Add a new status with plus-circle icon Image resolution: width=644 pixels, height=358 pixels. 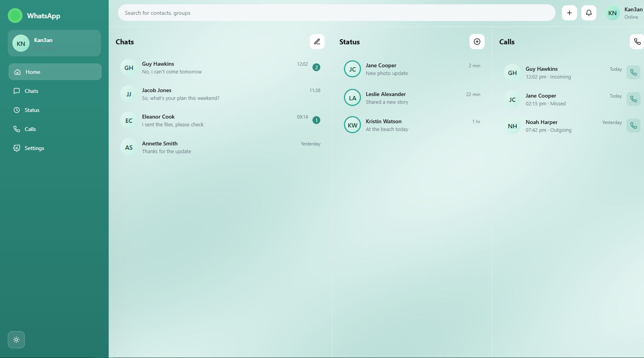[477, 42]
